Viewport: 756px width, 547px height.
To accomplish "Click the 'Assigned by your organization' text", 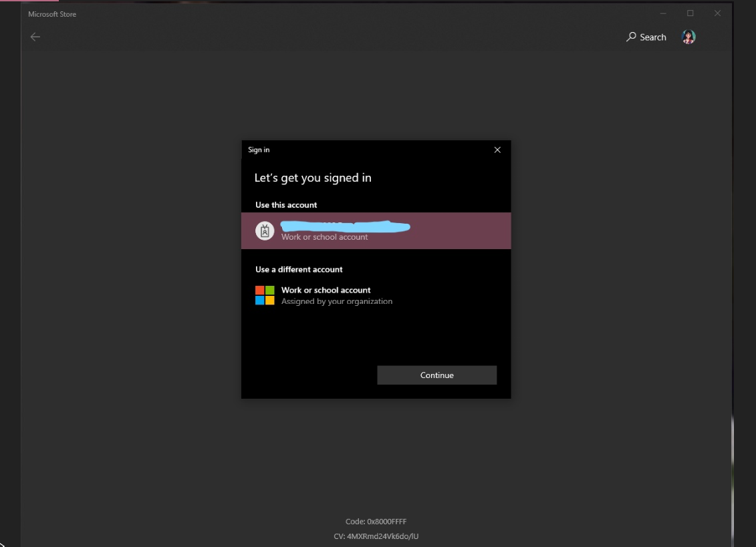I will coord(337,301).
